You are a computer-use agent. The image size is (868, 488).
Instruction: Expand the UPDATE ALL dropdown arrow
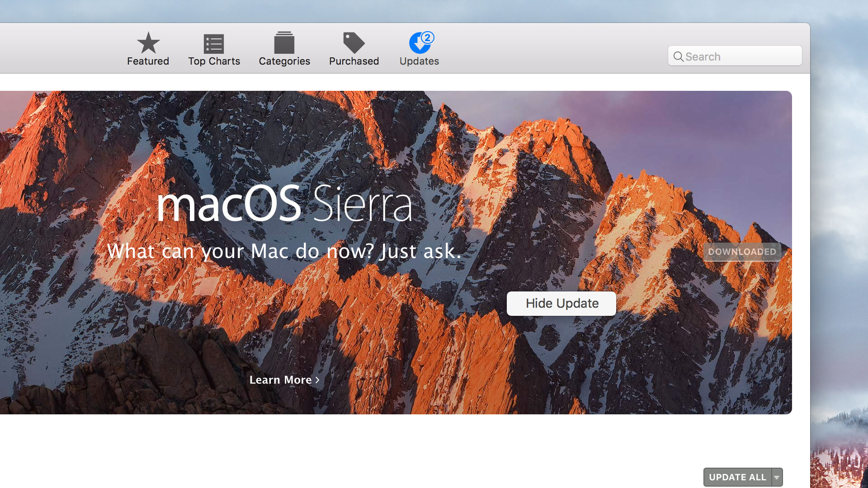[x=777, y=477]
